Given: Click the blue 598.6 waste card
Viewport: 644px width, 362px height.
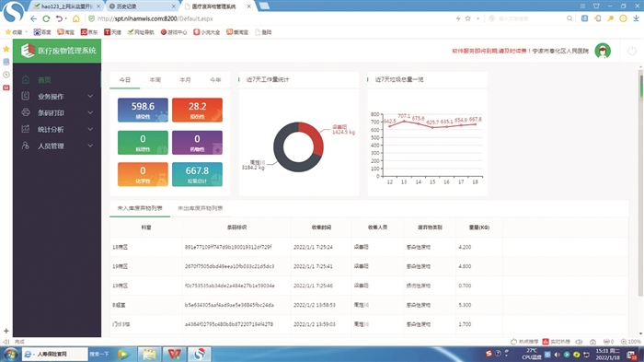Looking at the screenshot, I should [x=143, y=110].
